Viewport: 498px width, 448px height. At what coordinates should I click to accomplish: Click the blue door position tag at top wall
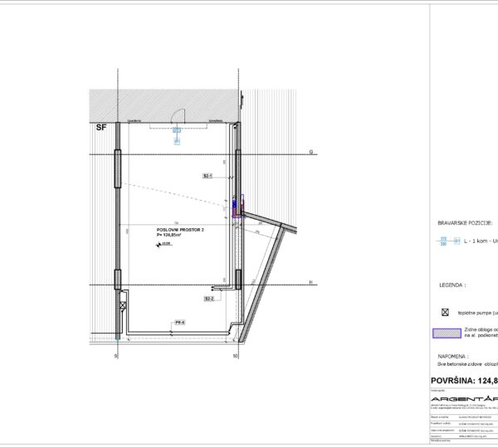point(177,136)
